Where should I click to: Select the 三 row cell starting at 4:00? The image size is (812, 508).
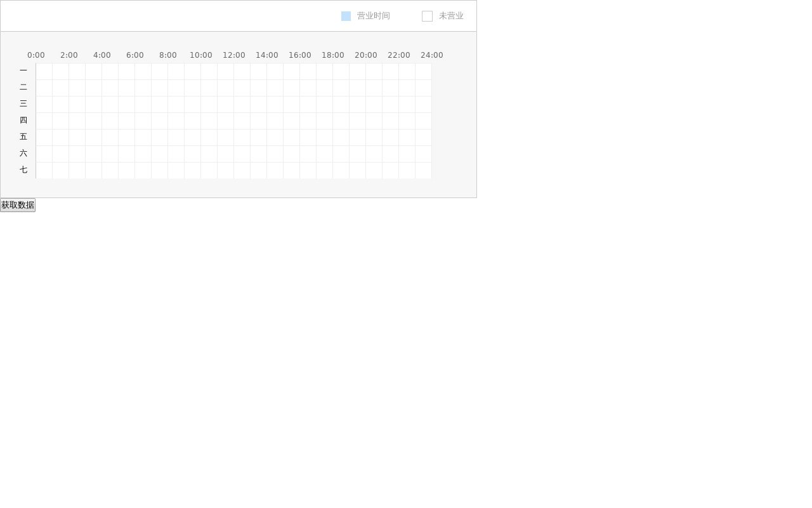110,105
